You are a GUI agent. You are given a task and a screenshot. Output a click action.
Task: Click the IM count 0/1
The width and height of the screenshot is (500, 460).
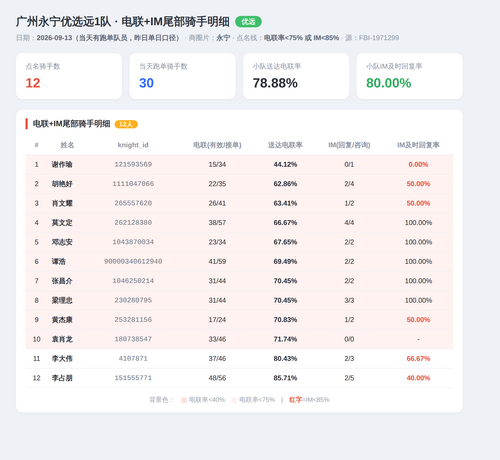click(x=349, y=164)
